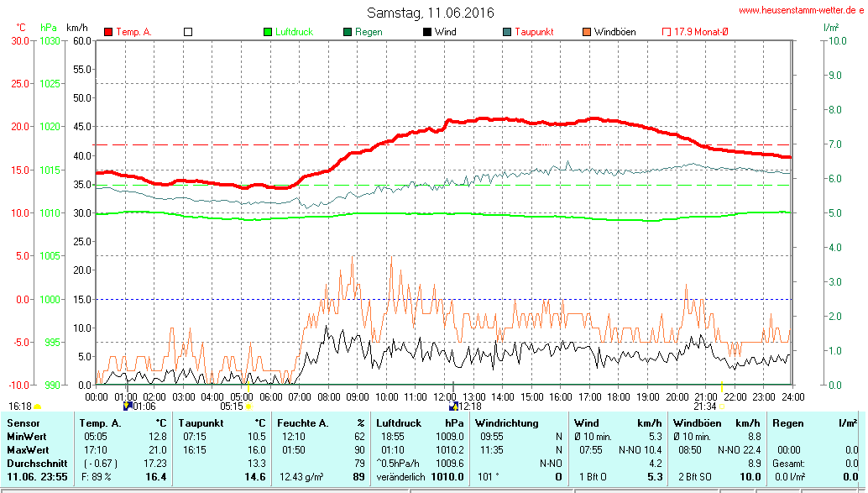Click the moonrise icon at 01:06
This screenshot has width=868, height=493.
point(127,406)
